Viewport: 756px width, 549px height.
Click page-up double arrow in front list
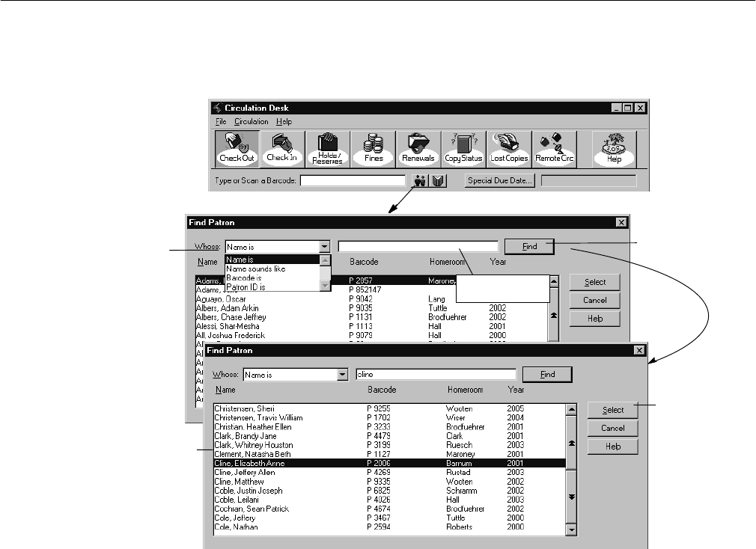(571, 443)
